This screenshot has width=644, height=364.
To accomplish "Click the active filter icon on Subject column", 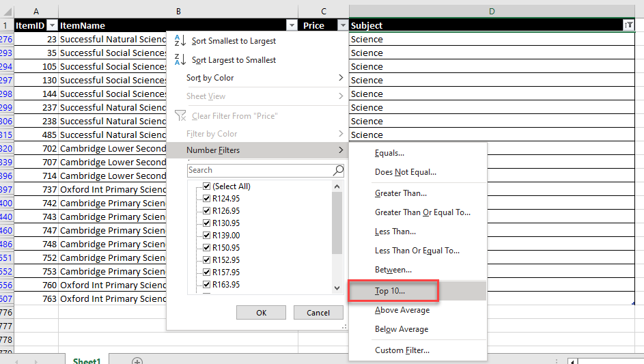I will pos(628,25).
